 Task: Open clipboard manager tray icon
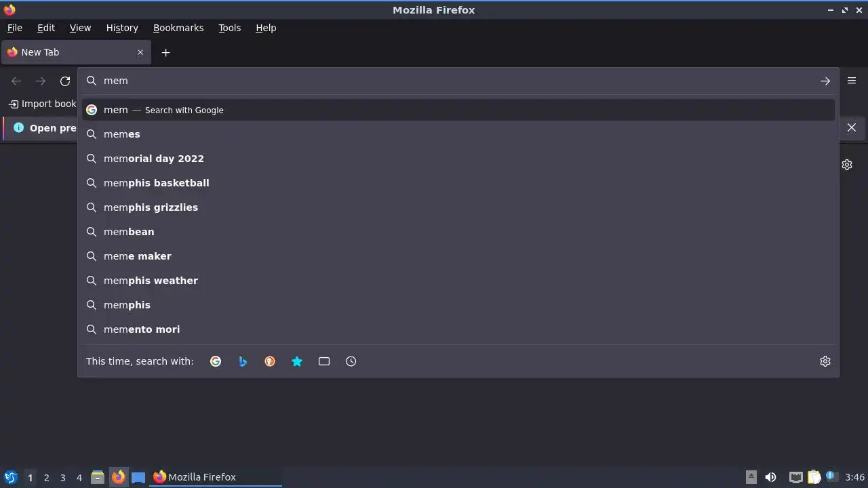click(814, 477)
